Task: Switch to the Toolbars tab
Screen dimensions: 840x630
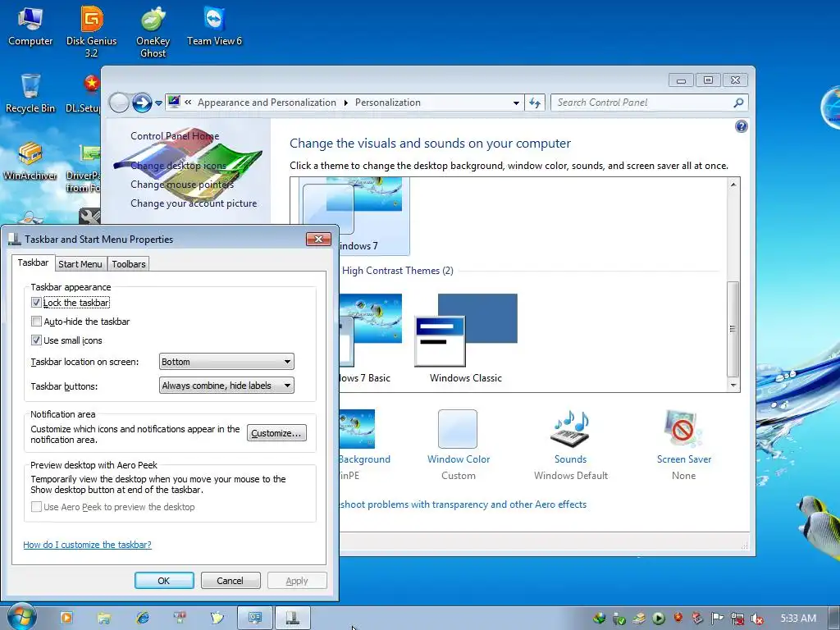Action: click(x=129, y=264)
